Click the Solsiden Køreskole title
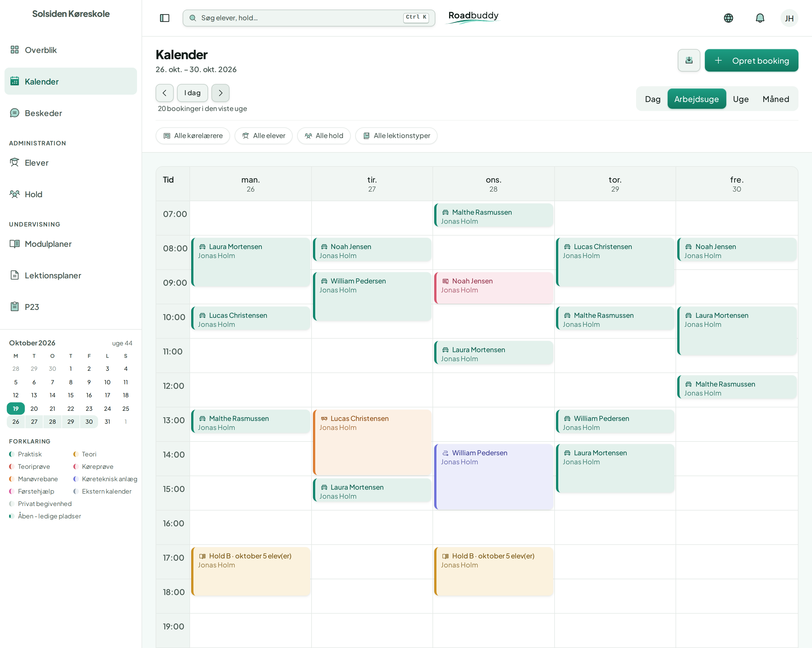The height and width of the screenshot is (648, 812). tap(71, 14)
